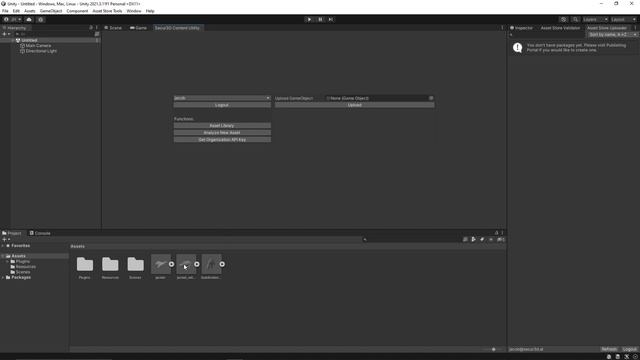Click the Play button in the toolbar
This screenshot has width=640, height=360.
click(309, 19)
